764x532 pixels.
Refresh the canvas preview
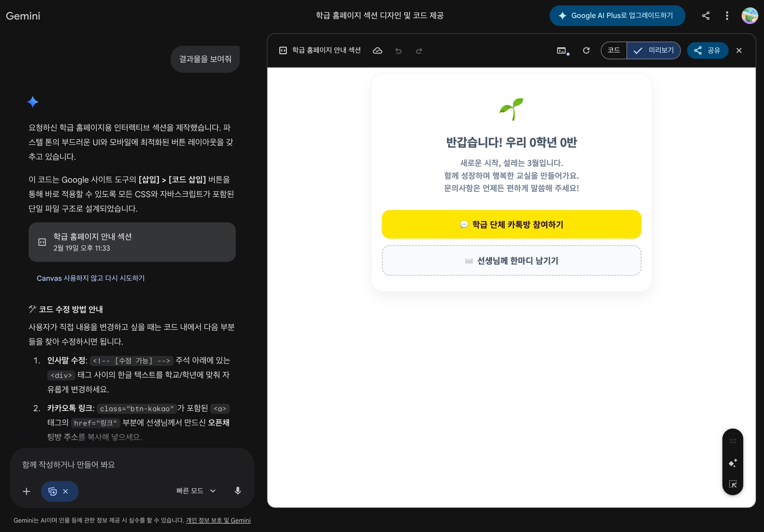586,50
